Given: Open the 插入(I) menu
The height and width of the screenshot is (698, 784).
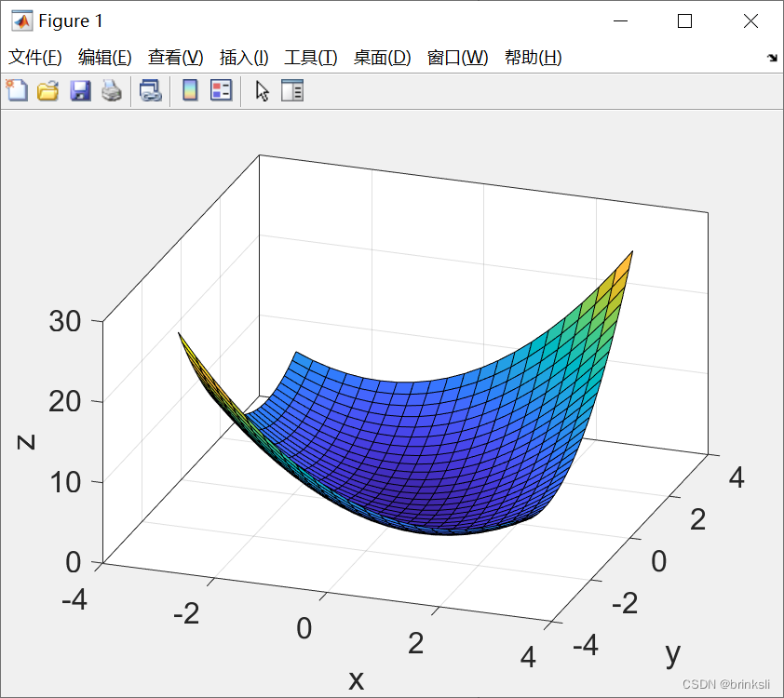Looking at the screenshot, I should pos(244,58).
